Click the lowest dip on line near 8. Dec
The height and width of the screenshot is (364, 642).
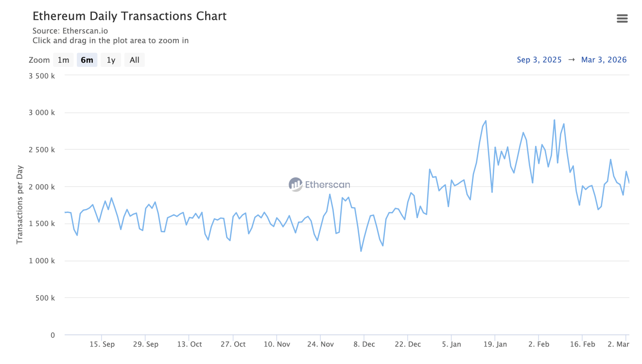[361, 251]
